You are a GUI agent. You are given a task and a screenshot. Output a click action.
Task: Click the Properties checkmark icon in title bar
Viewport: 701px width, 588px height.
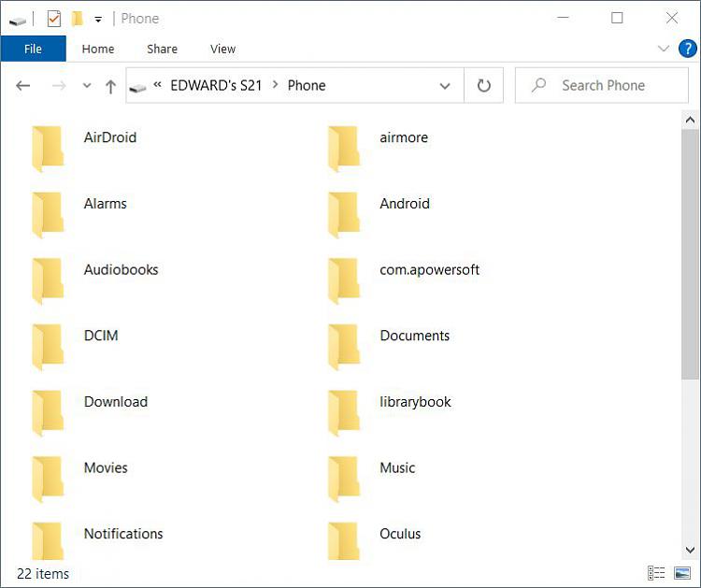(x=54, y=19)
